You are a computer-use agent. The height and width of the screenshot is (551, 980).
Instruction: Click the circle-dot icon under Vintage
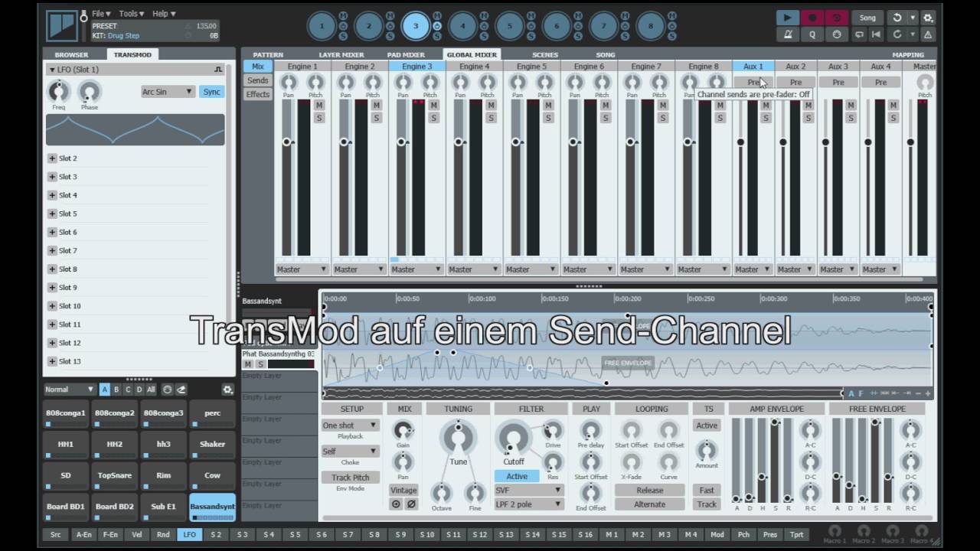(396, 504)
